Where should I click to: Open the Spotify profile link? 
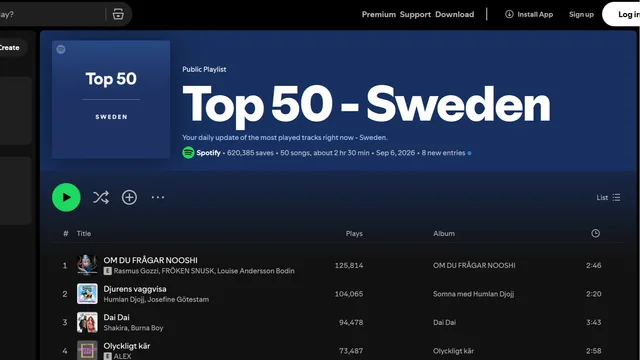208,153
